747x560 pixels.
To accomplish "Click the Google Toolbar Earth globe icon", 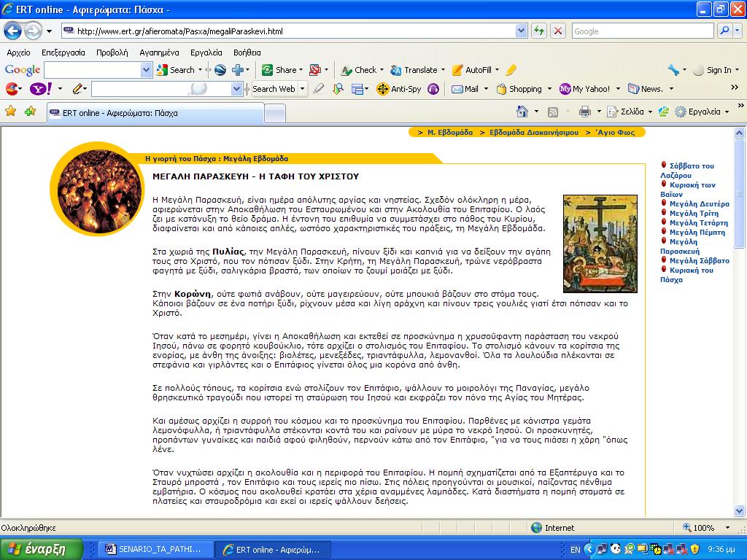I will click(220, 70).
